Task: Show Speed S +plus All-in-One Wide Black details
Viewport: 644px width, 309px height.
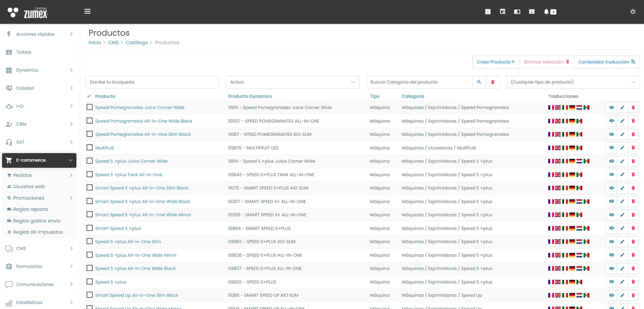Action: point(611,268)
